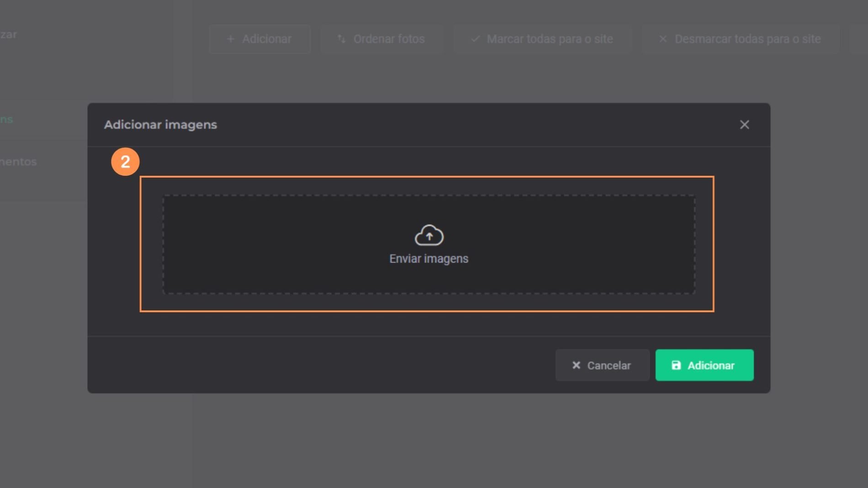Open the sidebar tab ending in 'nentos'
The width and height of the screenshot is (868, 488).
click(18, 162)
